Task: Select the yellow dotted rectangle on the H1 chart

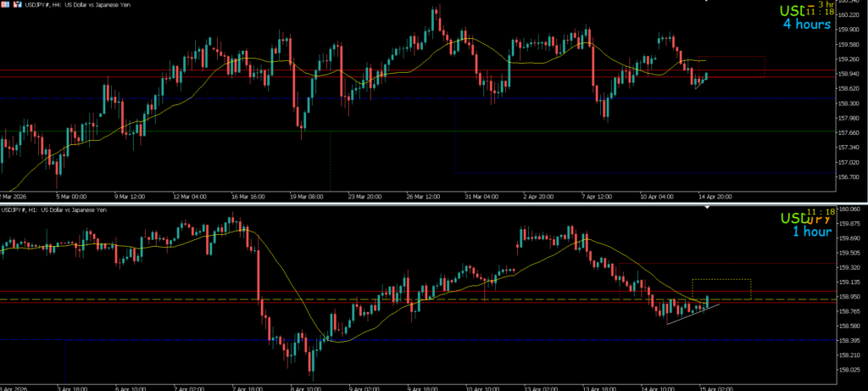Action: point(721,280)
